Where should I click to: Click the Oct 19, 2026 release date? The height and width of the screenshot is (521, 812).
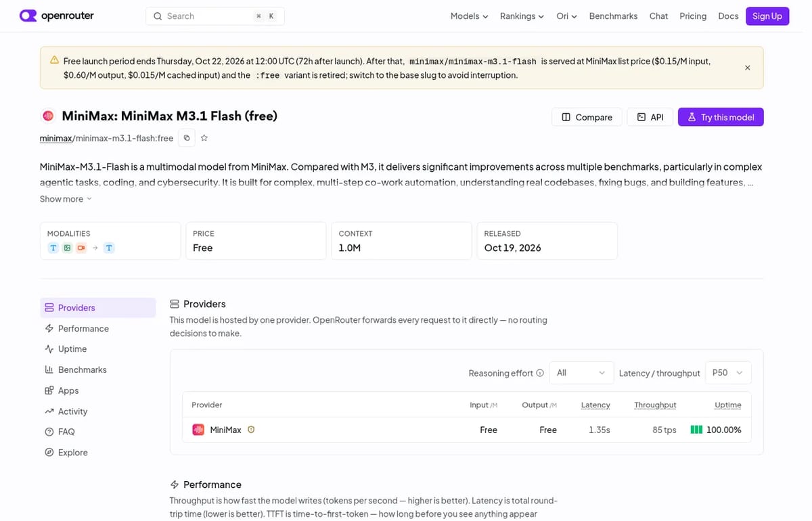pyautogui.click(x=513, y=248)
